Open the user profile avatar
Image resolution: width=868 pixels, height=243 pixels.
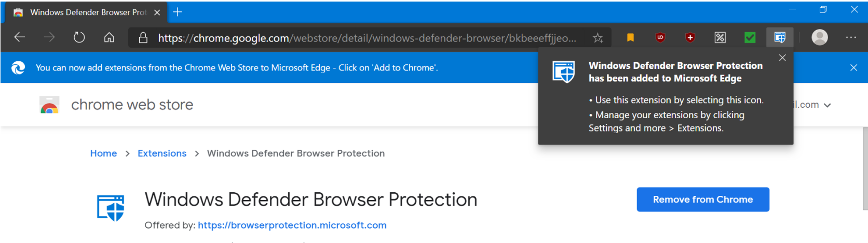[820, 37]
